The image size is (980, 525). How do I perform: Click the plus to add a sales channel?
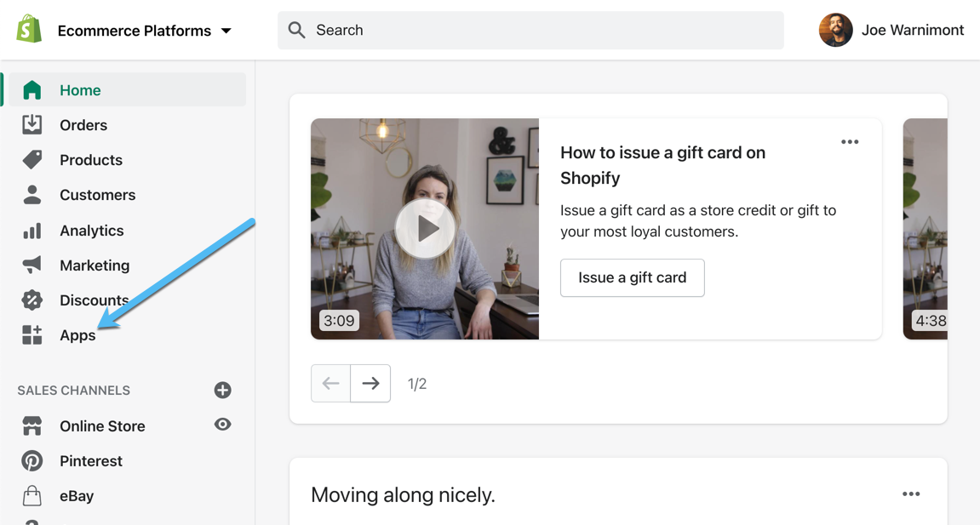tap(222, 390)
